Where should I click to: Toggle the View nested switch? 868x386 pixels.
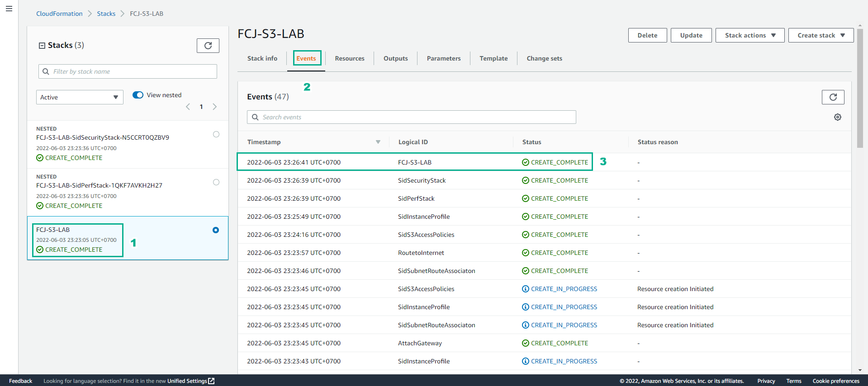pyautogui.click(x=138, y=95)
